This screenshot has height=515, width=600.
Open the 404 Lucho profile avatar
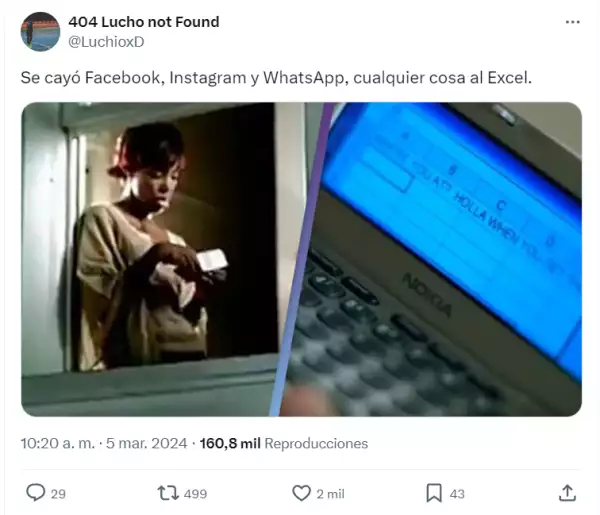[x=40, y=32]
